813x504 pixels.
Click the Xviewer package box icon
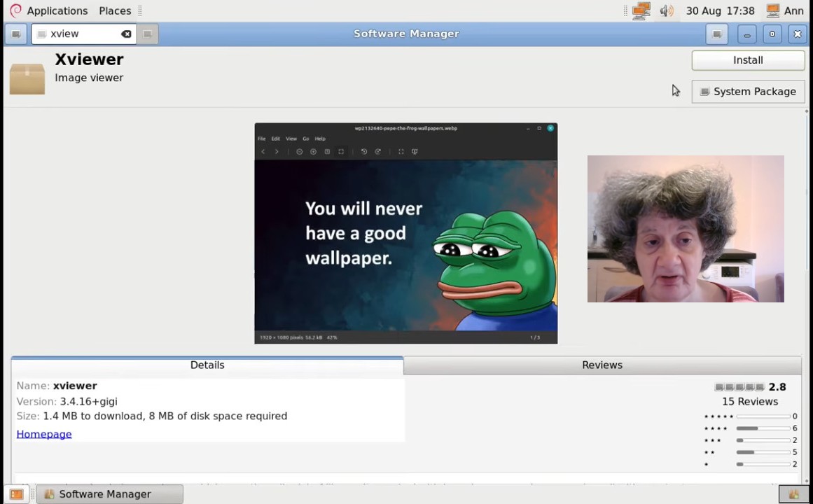(x=27, y=79)
